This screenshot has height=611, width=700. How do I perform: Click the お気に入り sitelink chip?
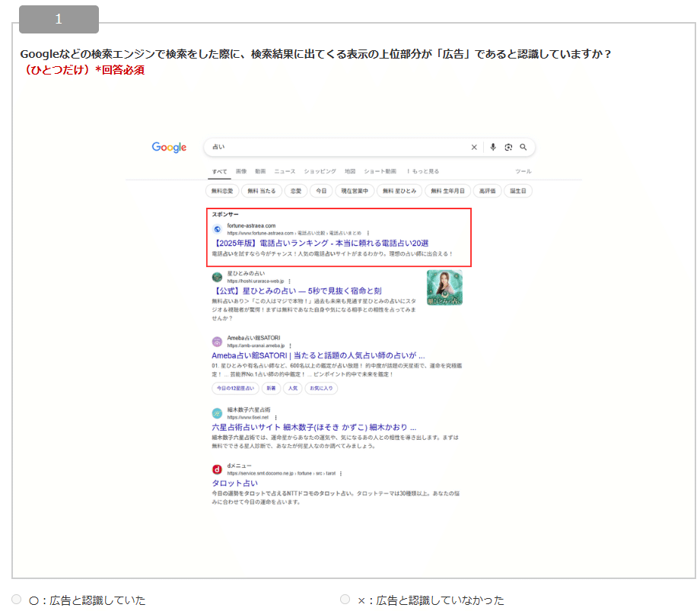(321, 388)
